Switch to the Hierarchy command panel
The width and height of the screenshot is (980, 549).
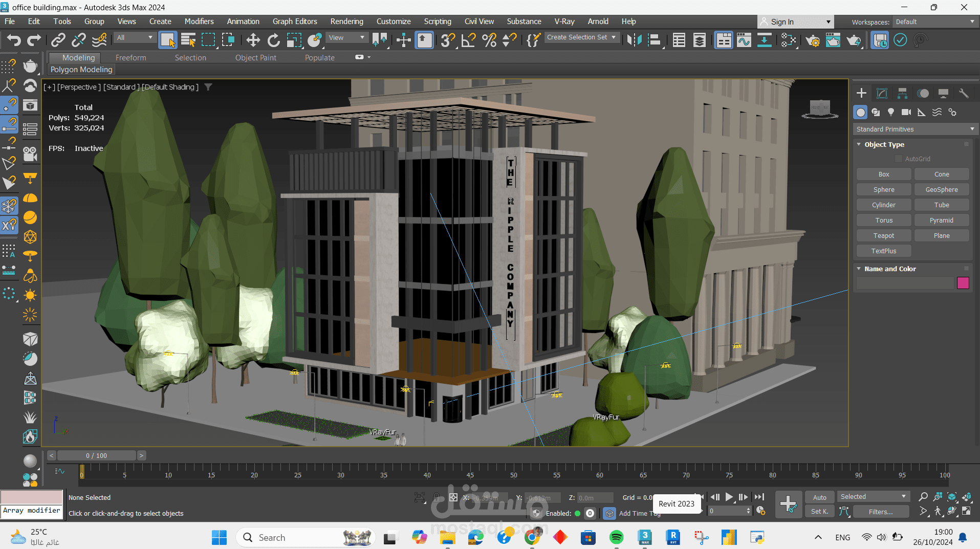point(902,93)
